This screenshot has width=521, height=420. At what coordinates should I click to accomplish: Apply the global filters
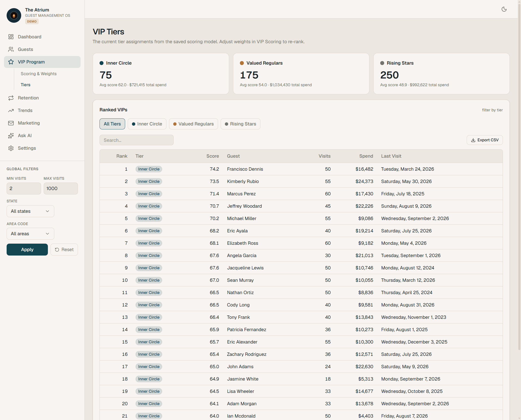(x=27, y=249)
